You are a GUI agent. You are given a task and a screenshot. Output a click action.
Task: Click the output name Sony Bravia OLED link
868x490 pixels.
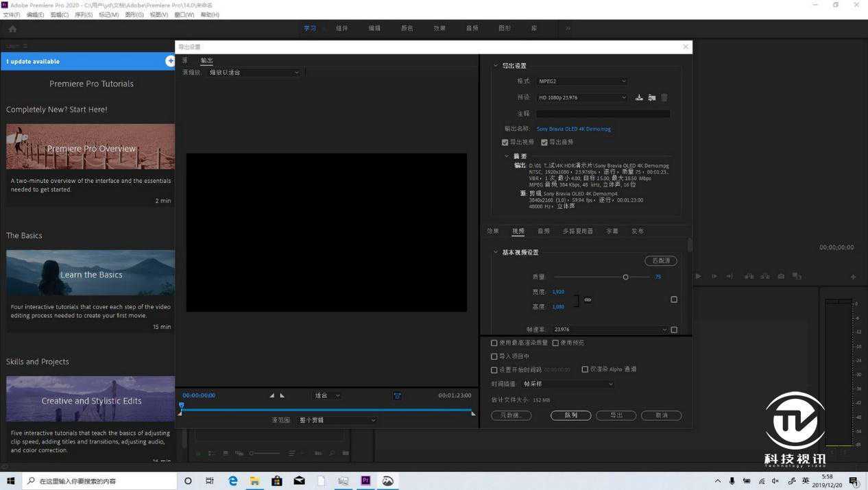pos(573,129)
